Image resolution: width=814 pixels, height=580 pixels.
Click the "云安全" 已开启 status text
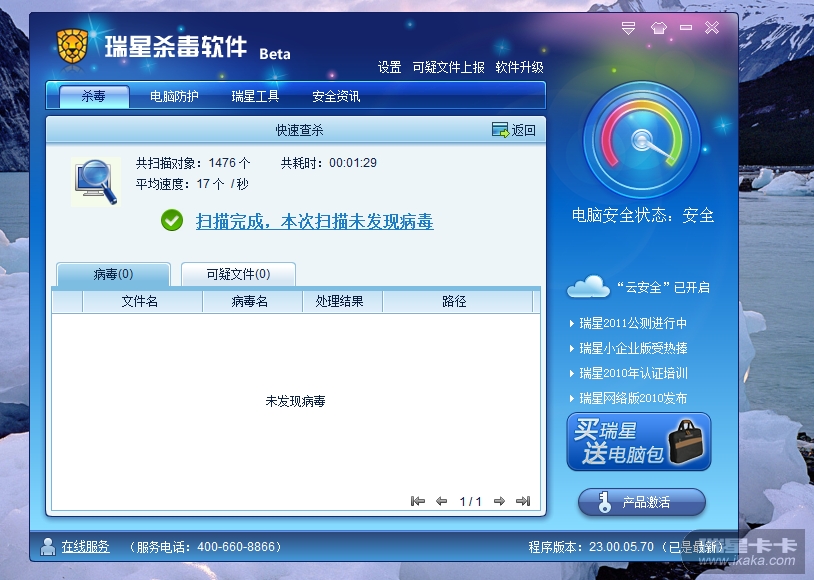[663, 287]
